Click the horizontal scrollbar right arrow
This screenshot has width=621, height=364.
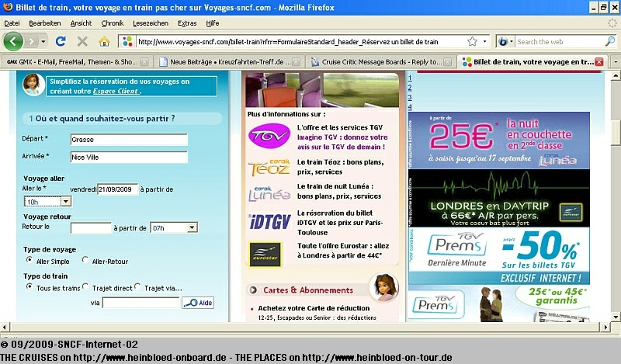point(605,328)
